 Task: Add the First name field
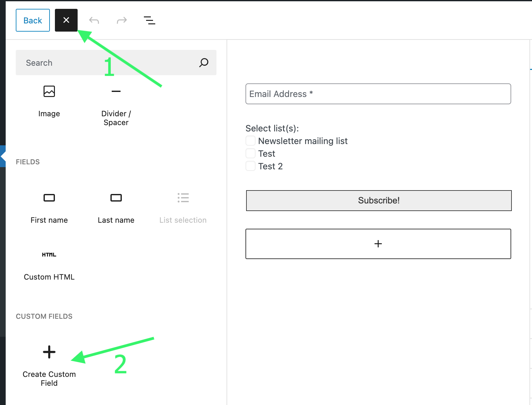(49, 208)
